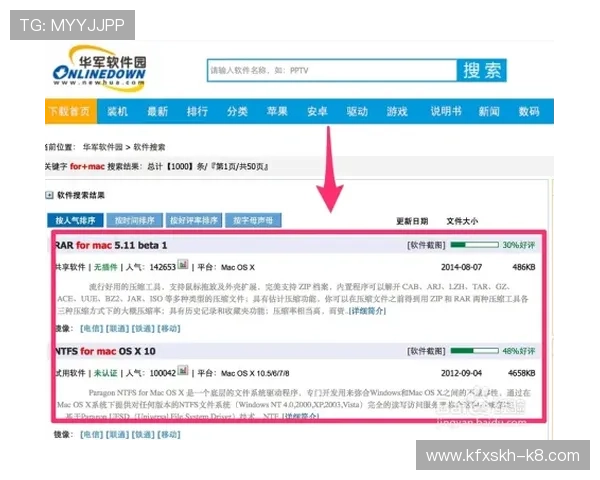This screenshot has height=480, width=600.
Task: Click the 文件大小 column header
Action: coord(462,221)
